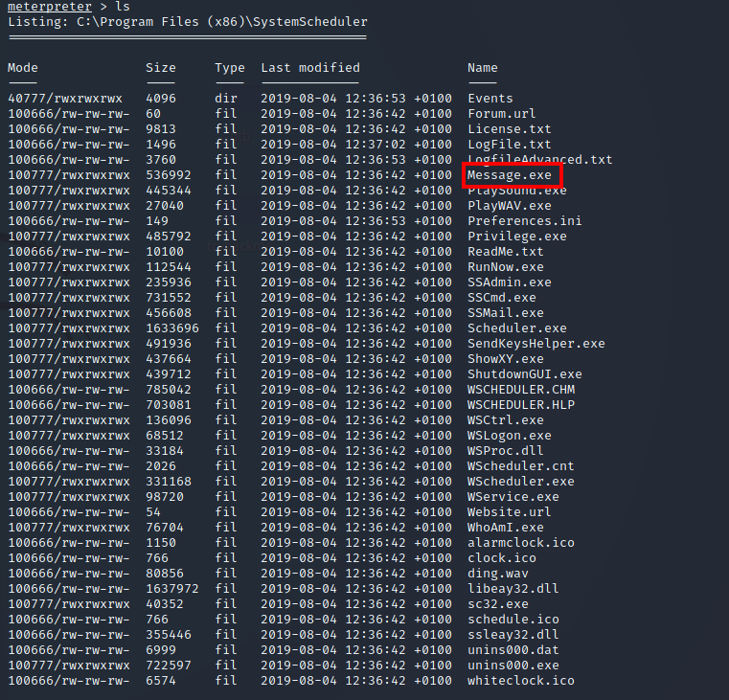Select the WhoAmI.exe entry

tap(505, 528)
